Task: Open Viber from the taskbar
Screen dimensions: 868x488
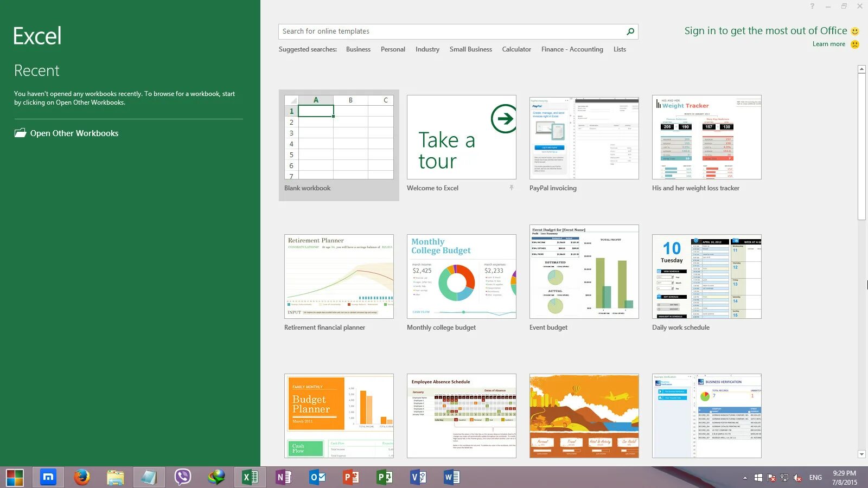Action: (183, 477)
